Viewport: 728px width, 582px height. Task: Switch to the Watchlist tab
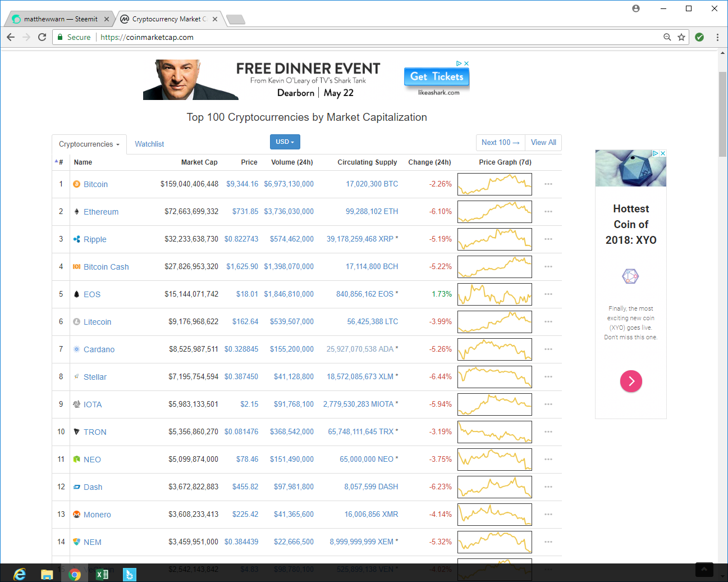(x=149, y=144)
